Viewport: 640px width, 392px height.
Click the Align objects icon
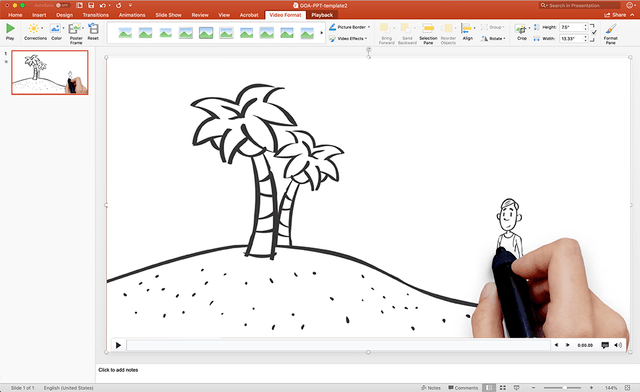(x=466, y=28)
